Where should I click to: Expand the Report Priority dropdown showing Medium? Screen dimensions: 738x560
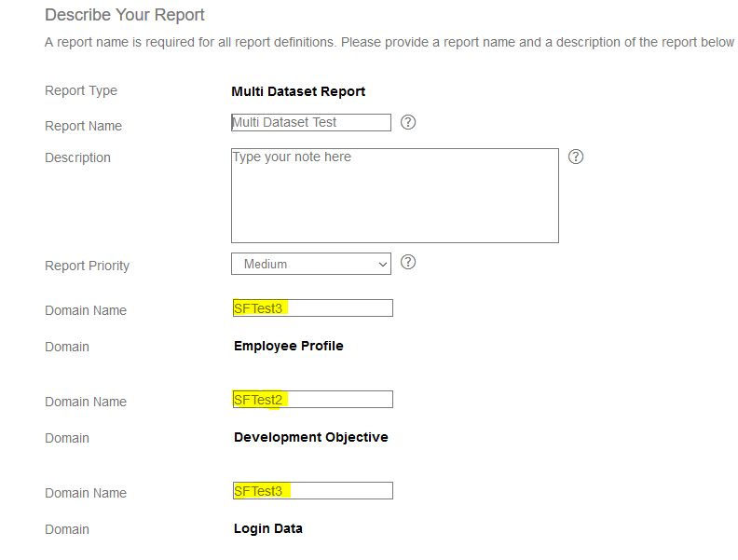click(311, 264)
